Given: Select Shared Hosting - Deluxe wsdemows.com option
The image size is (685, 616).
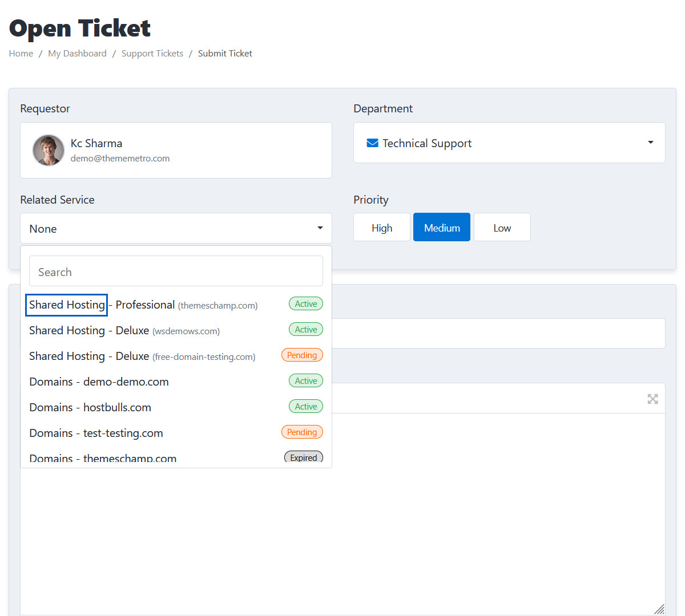Looking at the screenshot, I should point(124,331).
